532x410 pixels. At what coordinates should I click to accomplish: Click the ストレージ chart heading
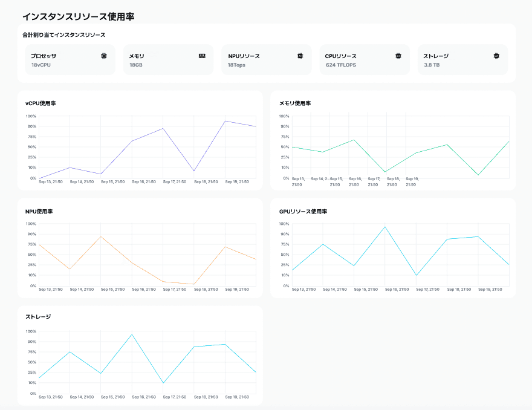38,317
